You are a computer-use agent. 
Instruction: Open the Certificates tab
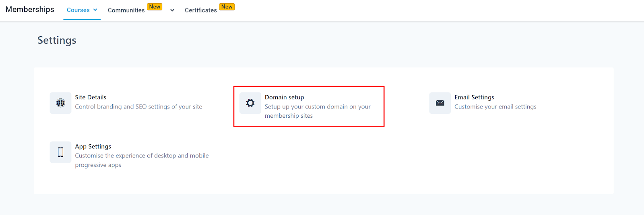[x=201, y=10]
